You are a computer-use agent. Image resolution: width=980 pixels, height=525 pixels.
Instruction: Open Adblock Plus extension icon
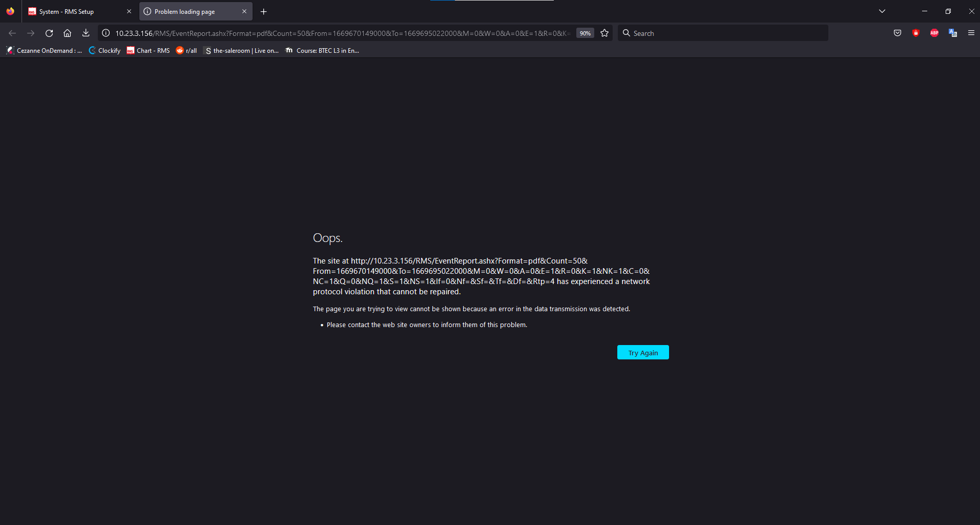point(934,33)
